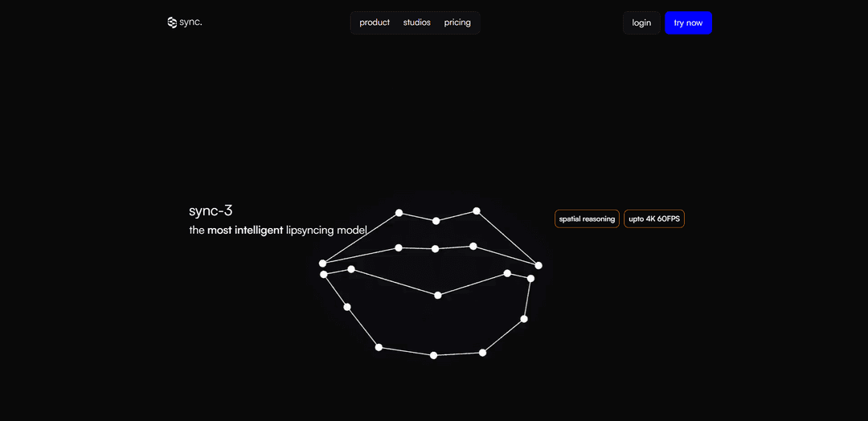868x421 pixels.
Task: Open the product menu
Action: pos(375,22)
